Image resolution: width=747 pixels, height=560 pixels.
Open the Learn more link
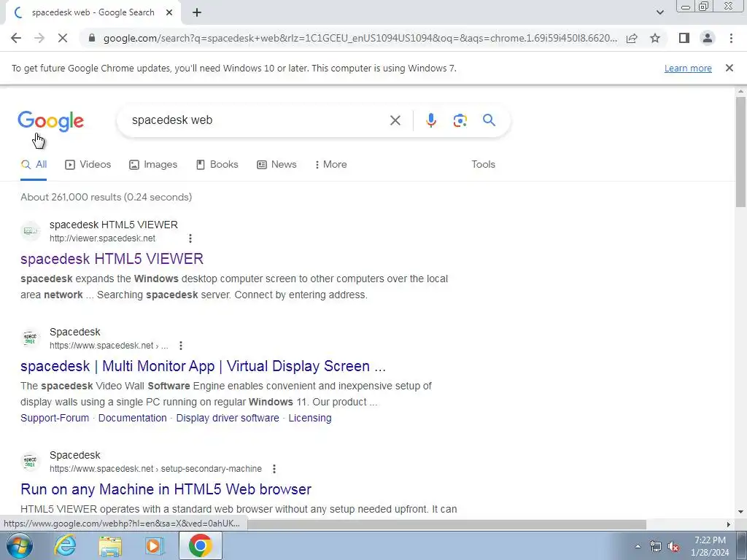688,68
